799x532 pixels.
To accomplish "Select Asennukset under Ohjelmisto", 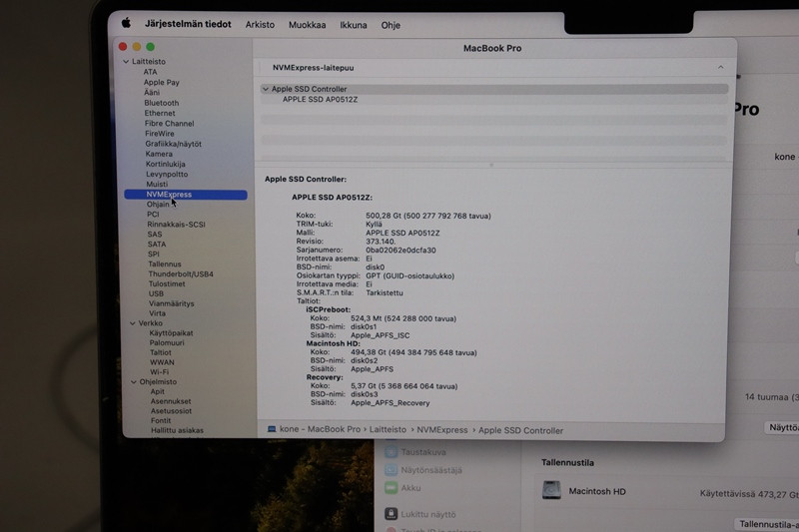I will pos(171,401).
